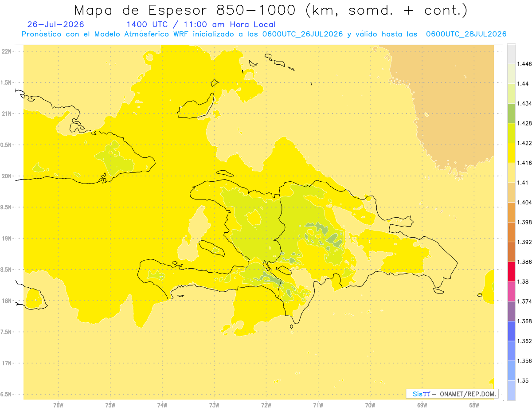The width and height of the screenshot is (532, 411).
Task: Click the '69W' longitude label
Action: click(x=422, y=405)
